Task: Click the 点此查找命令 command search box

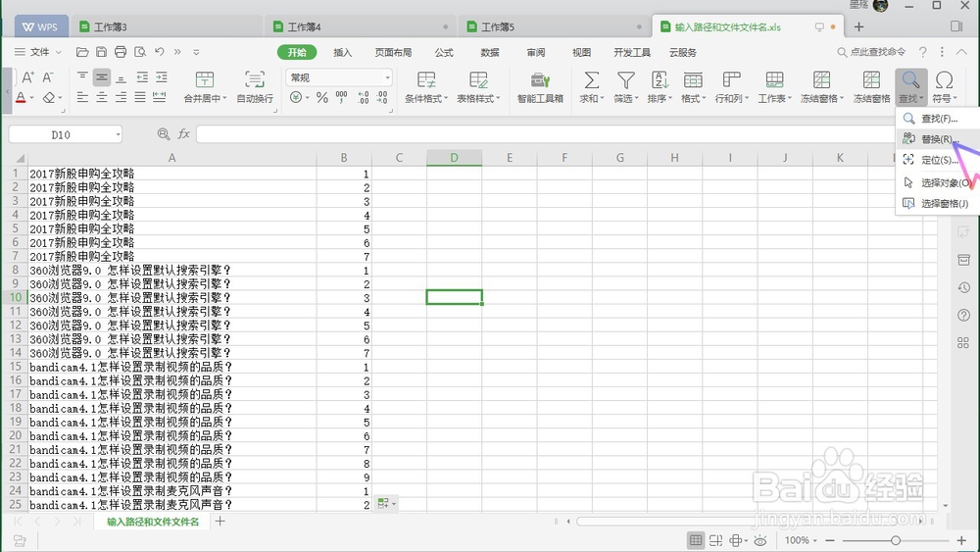Action: (871, 52)
